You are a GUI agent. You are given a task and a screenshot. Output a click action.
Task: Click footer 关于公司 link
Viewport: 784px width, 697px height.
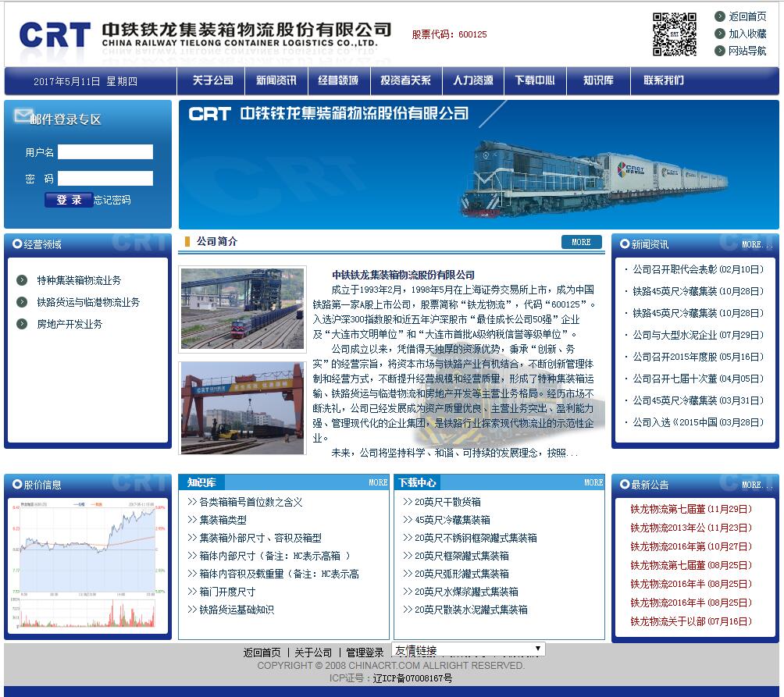pyautogui.click(x=313, y=653)
